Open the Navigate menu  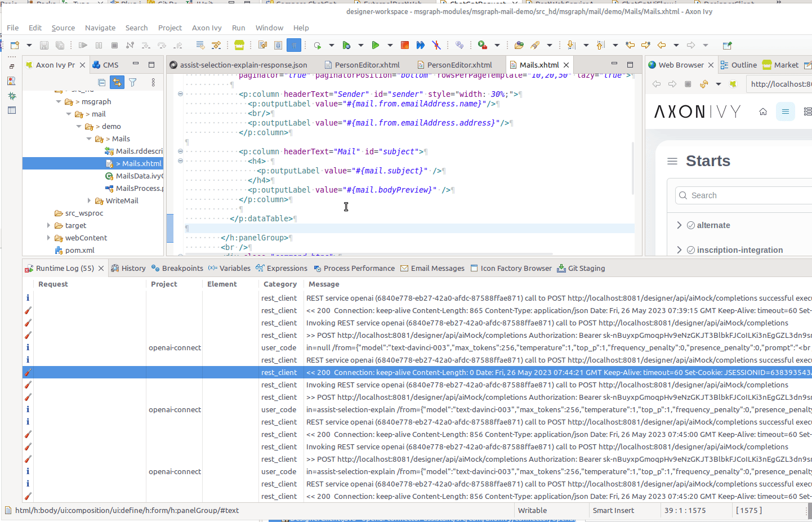click(100, 28)
